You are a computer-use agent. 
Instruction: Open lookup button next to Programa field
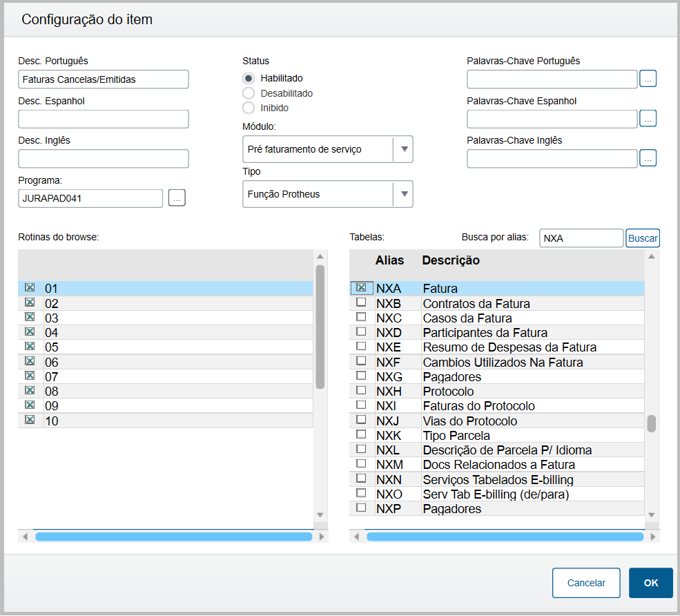177,199
